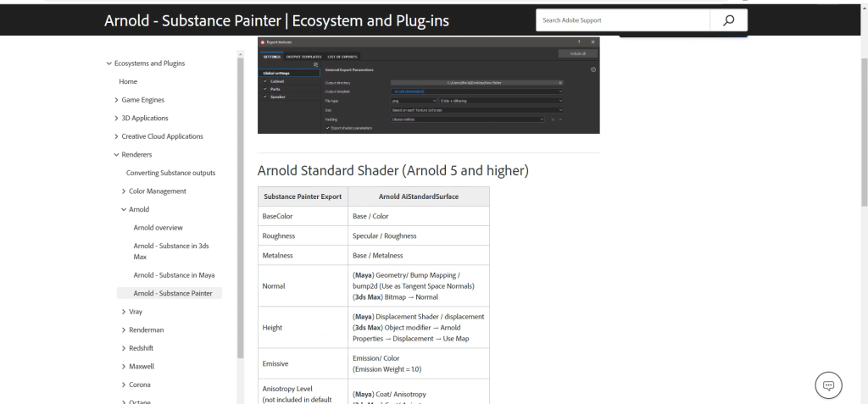Expand Color Management item

tap(124, 191)
